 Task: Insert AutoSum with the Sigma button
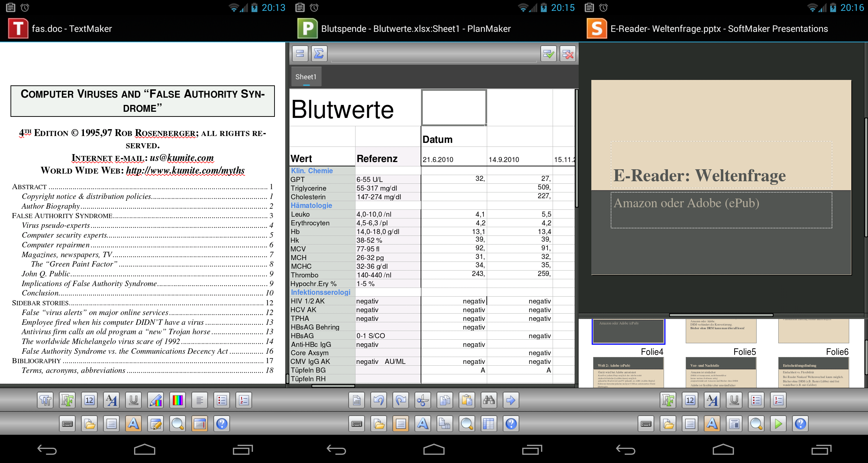coord(319,54)
